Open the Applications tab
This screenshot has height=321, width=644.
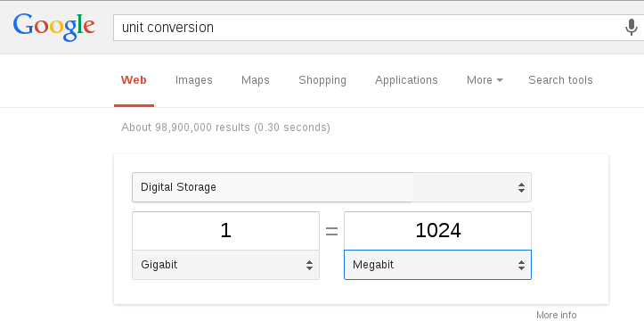(x=406, y=80)
